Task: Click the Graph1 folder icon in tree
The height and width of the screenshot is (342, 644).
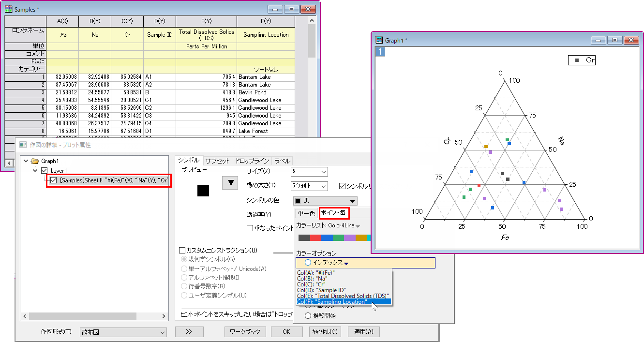Action: (x=34, y=161)
